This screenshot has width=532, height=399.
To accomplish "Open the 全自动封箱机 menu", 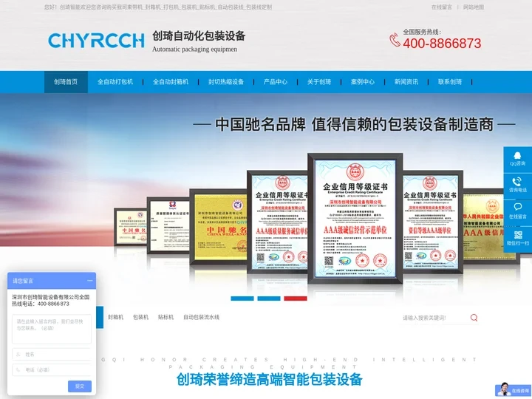I will coord(171,82).
